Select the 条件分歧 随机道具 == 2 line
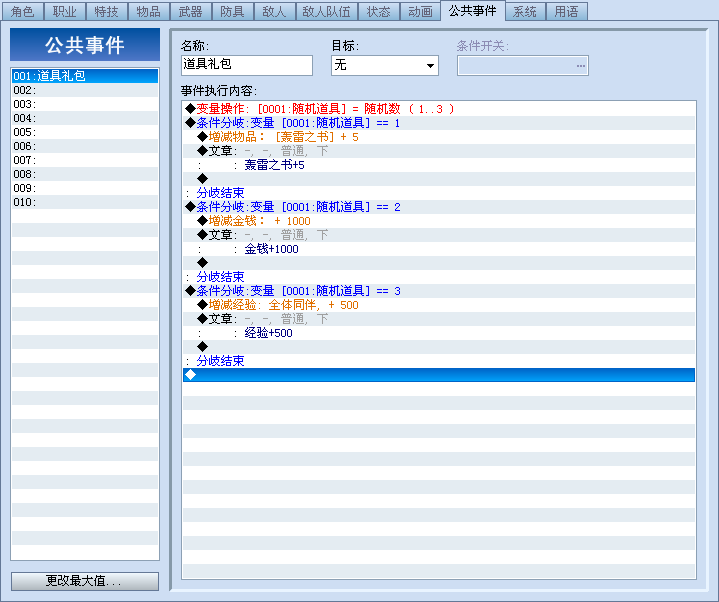 pyautogui.click(x=439, y=207)
